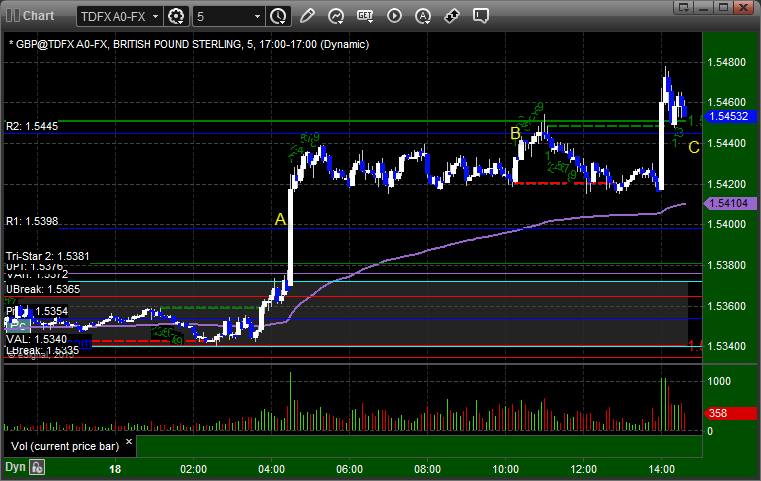761x481 pixels.
Task: Click the Tri-Star 2: 1.5381 label
Action: click(x=48, y=256)
